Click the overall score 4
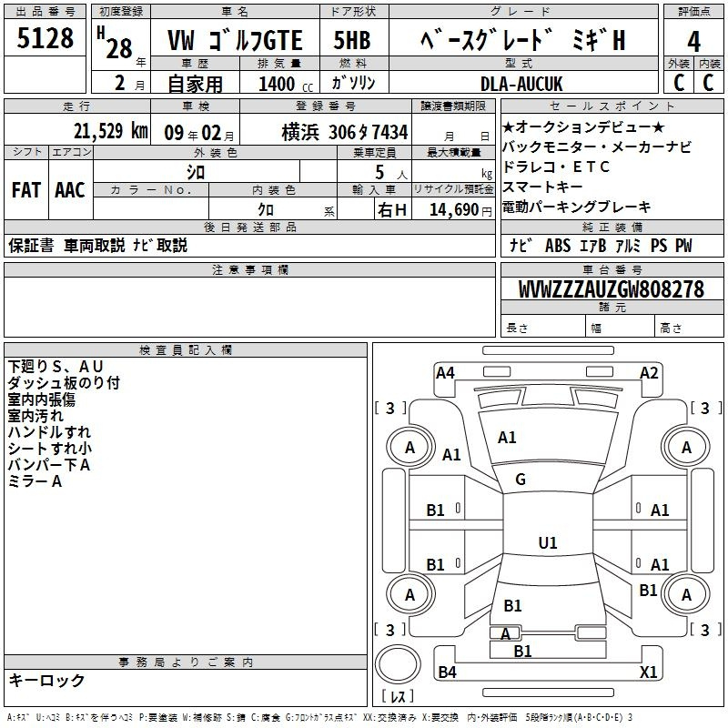This screenshot has width=728, height=728. (x=693, y=42)
